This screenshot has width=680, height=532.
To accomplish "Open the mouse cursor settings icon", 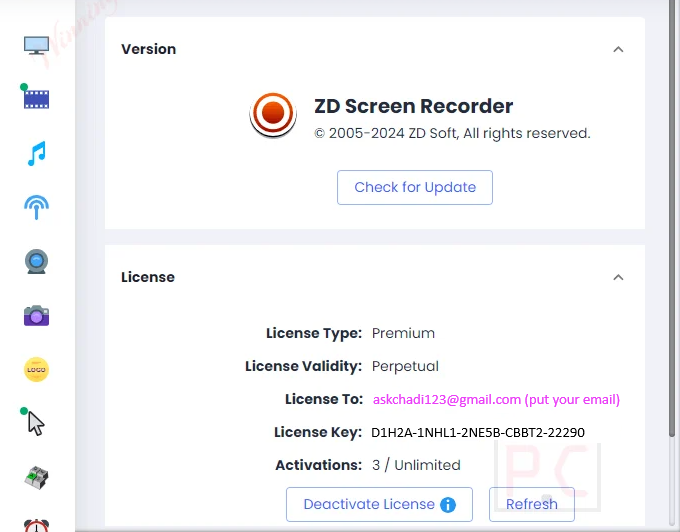I will point(36,424).
